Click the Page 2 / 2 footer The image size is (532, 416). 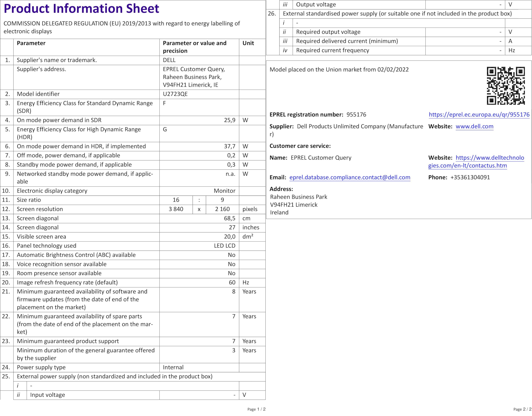click(522, 409)
